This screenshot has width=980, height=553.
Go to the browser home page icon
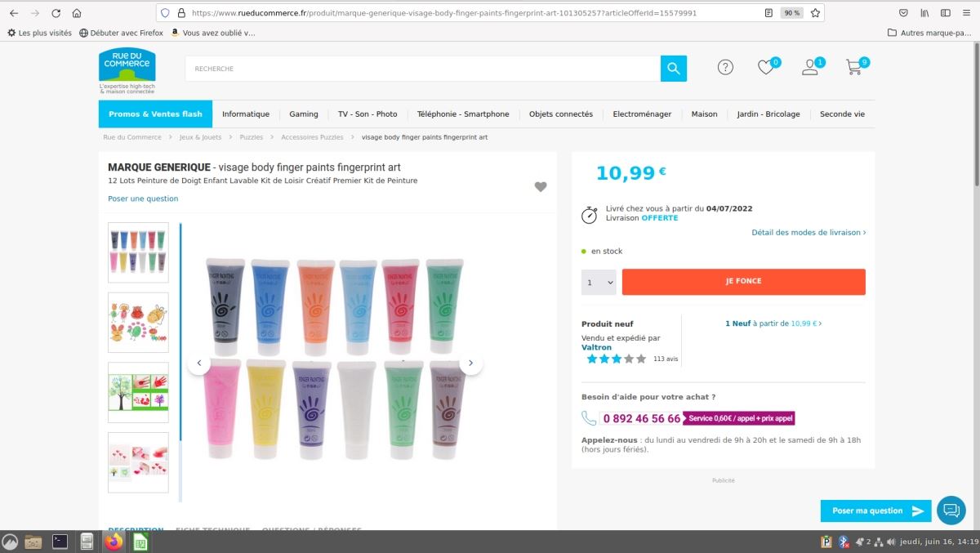[77, 13]
